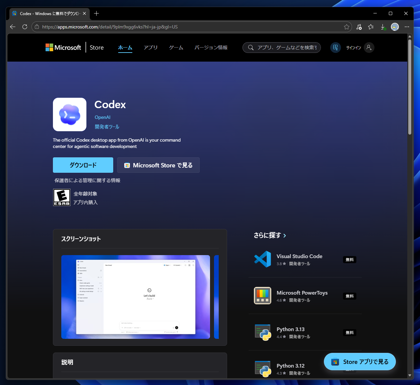Screen dimensions: 420x385
Task: Open the browser downloads icon
Action: point(383,27)
